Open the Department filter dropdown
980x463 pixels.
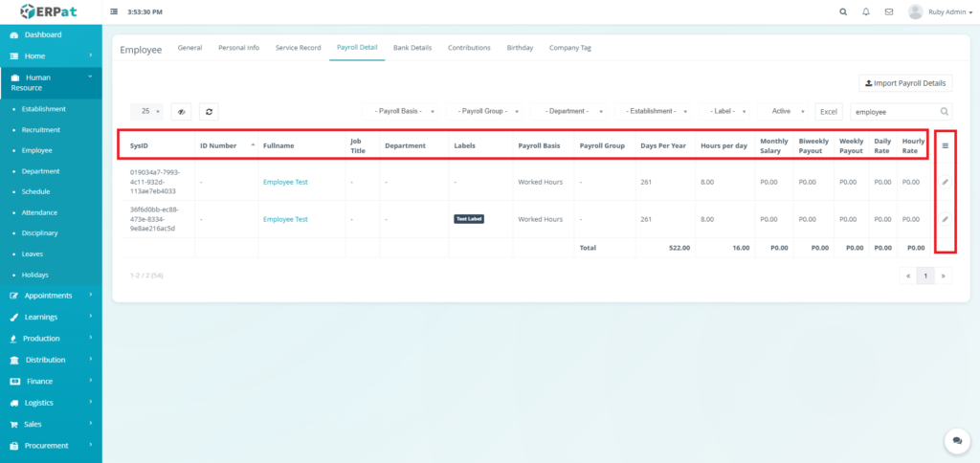pos(570,111)
